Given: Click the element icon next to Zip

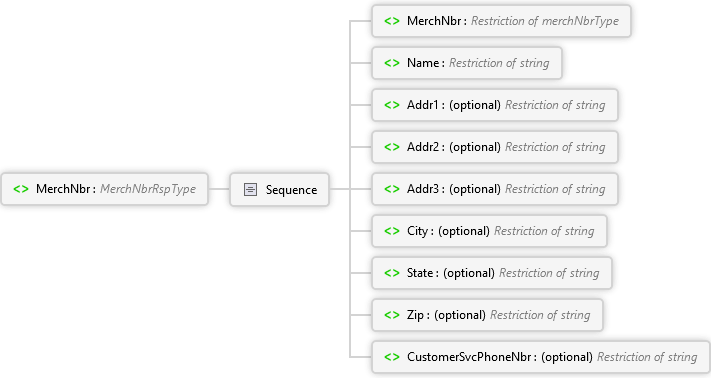Looking at the screenshot, I should [x=392, y=315].
